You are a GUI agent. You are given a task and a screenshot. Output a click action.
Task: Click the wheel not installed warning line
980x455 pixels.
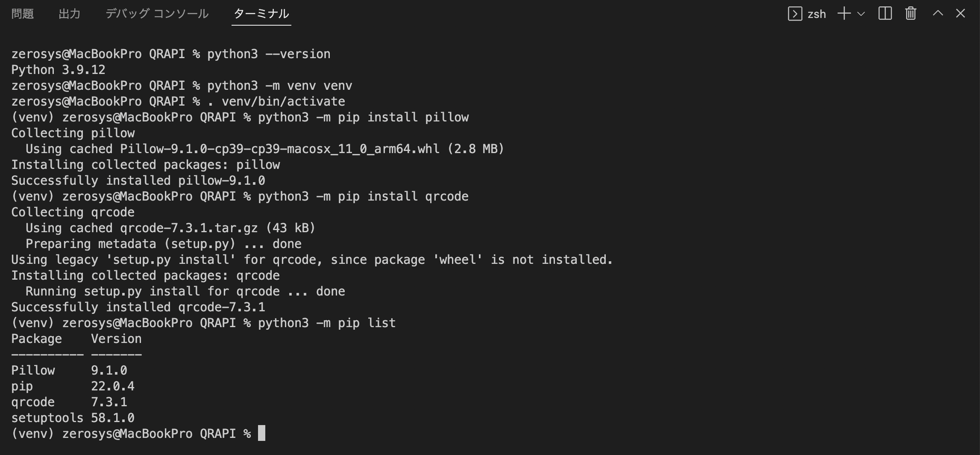(312, 260)
